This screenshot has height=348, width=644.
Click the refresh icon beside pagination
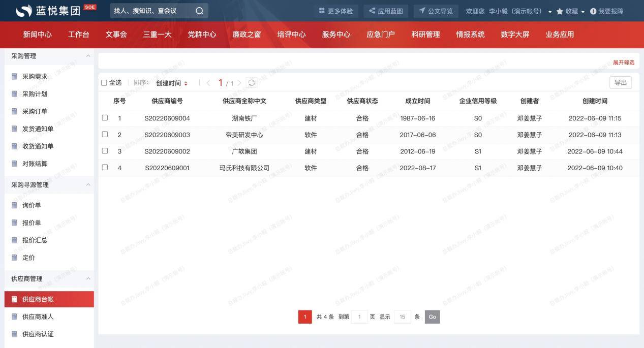pyautogui.click(x=251, y=83)
